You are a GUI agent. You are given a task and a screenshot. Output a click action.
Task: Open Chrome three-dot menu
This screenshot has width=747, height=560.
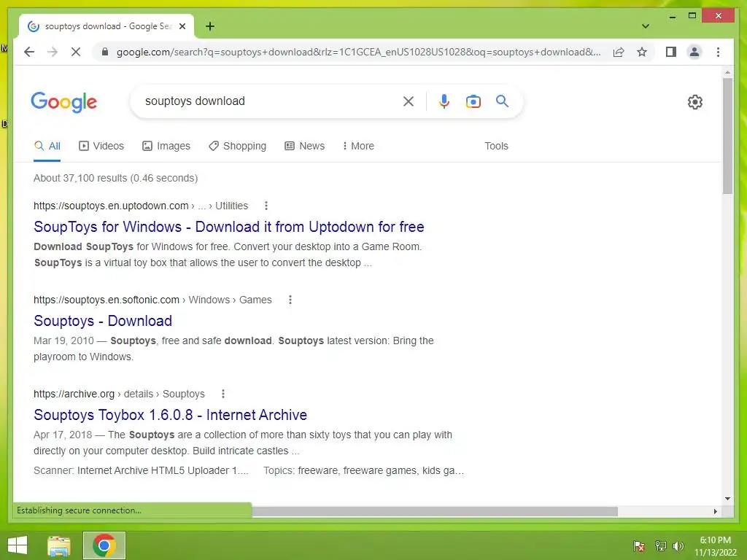point(718,52)
